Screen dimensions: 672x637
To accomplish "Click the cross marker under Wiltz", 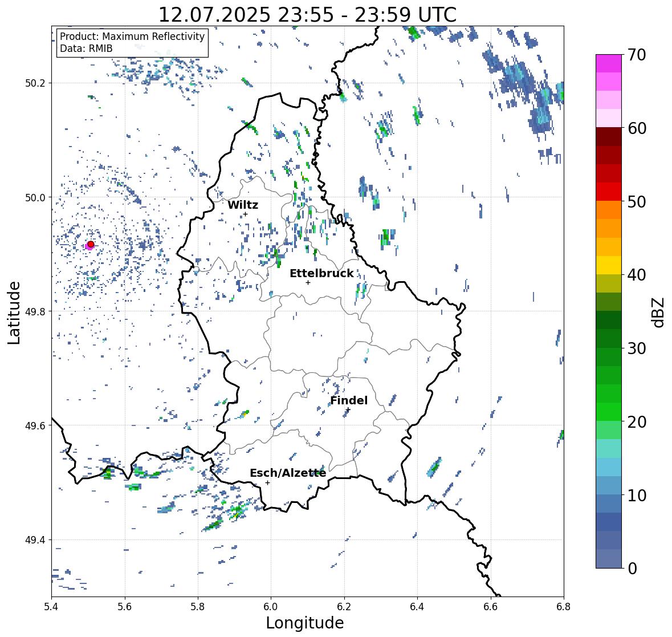I will click(x=245, y=214).
